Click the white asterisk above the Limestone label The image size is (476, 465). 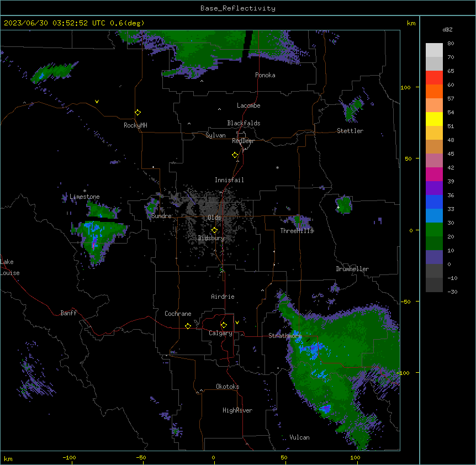(84, 191)
